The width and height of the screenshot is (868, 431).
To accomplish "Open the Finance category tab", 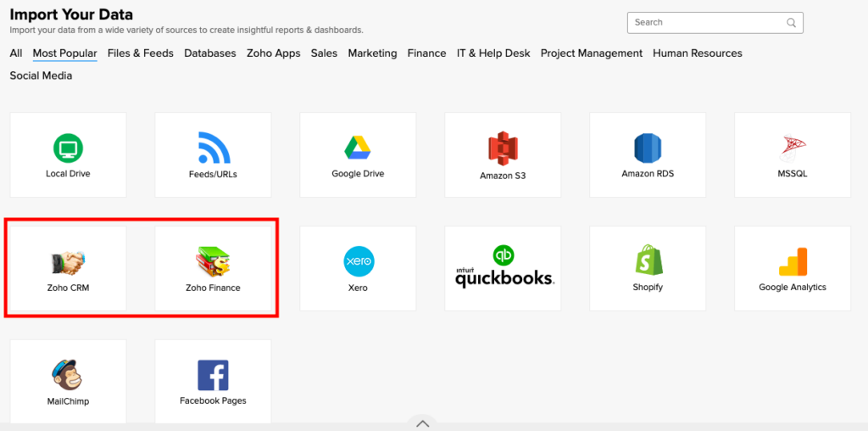I will point(427,53).
